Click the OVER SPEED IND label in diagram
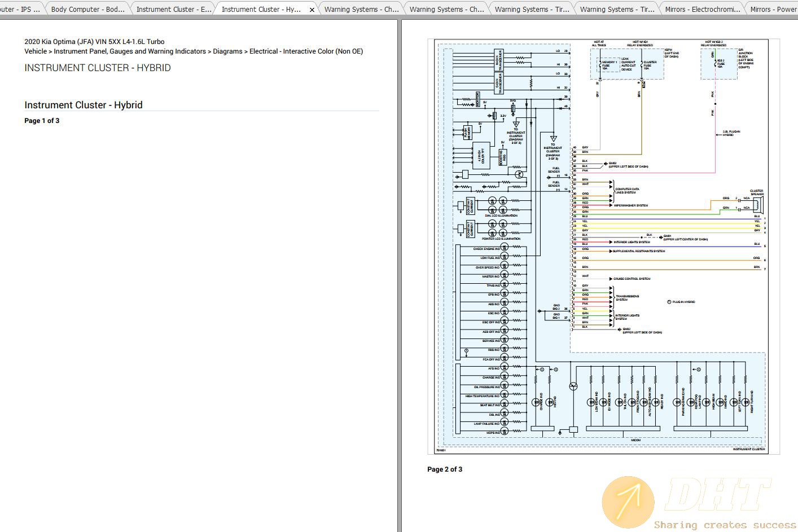This screenshot has height=532, width=798. (488, 267)
